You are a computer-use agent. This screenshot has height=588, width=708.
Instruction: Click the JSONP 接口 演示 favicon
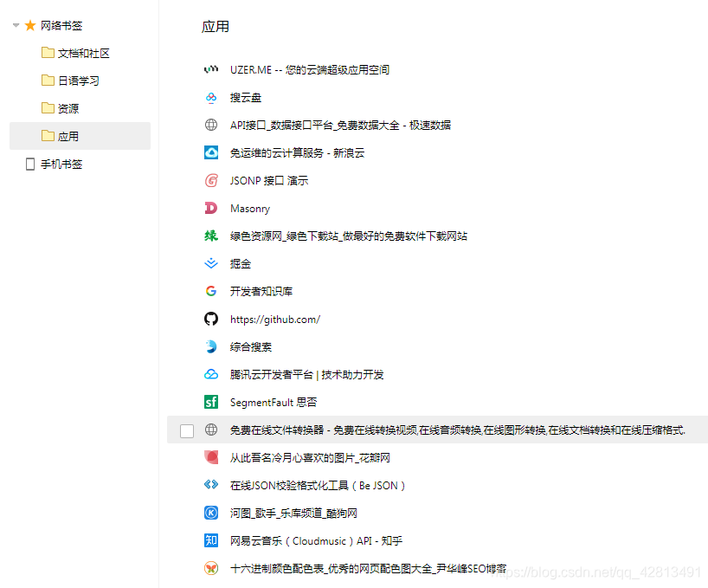point(211,180)
